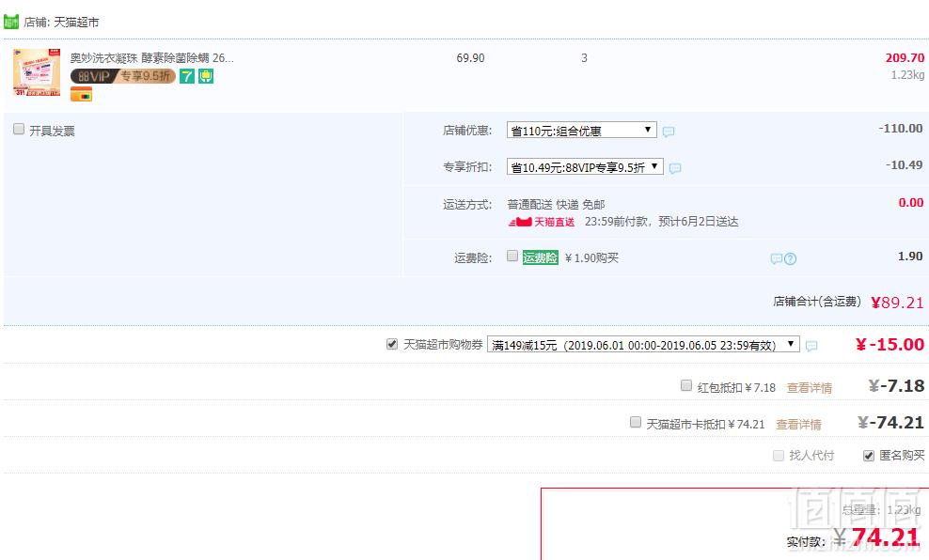Viewport: 929px width, 560px height.
Task: Click the comment bubble icon next to 店铺优惠
Action: [669, 132]
